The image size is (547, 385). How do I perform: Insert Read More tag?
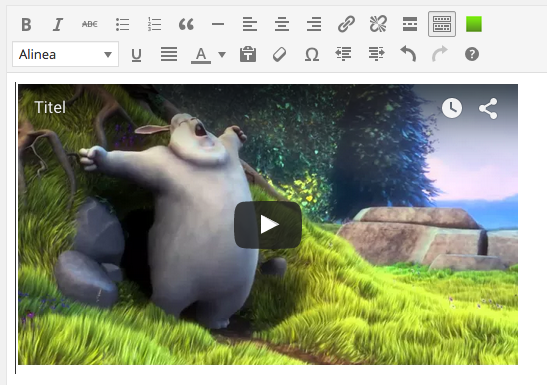pos(410,24)
